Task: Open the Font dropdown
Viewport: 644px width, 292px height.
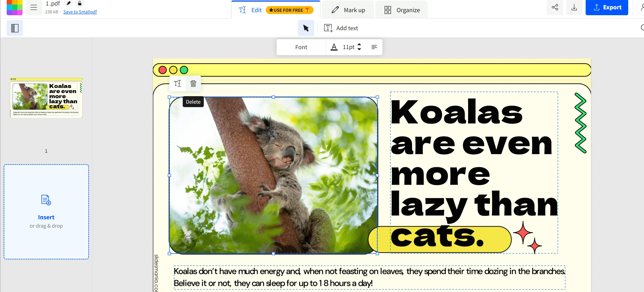Action: (x=301, y=47)
